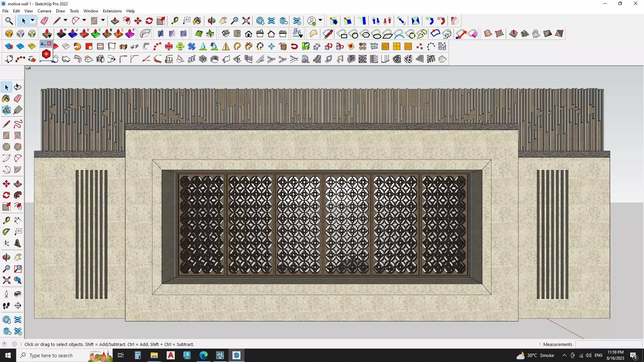
Task: Click the Zoom Extents icon in top toolbar
Action: (246, 21)
